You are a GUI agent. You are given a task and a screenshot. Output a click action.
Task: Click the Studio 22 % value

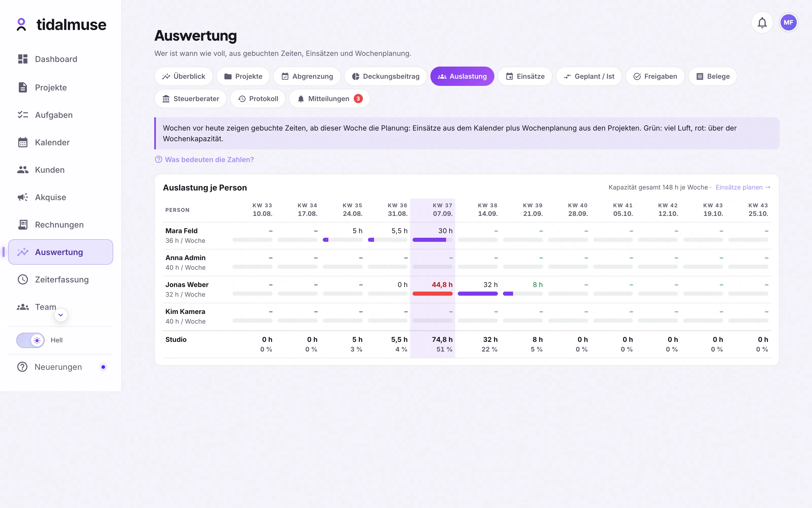click(x=489, y=350)
